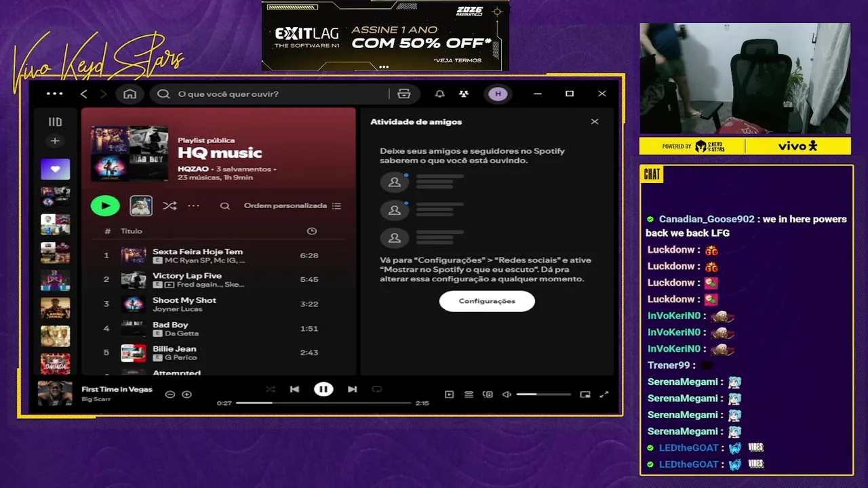Open sidebar playlist with DANADA cover

[x=55, y=364]
